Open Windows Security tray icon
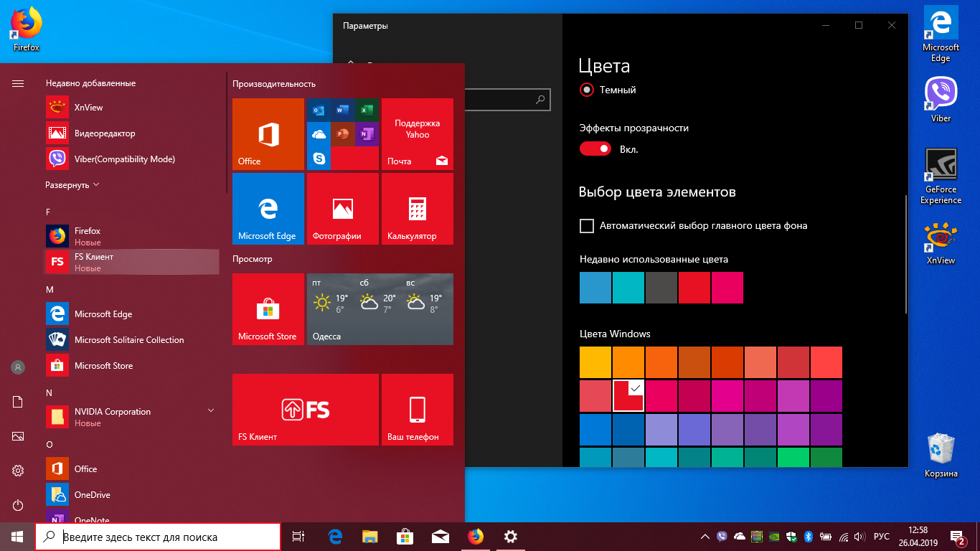The image size is (980, 551). coord(791,537)
